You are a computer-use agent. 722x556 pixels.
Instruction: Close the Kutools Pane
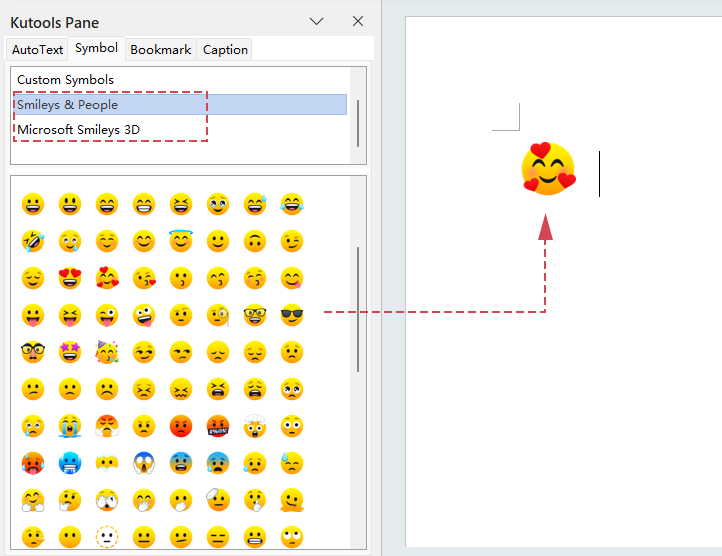358,21
